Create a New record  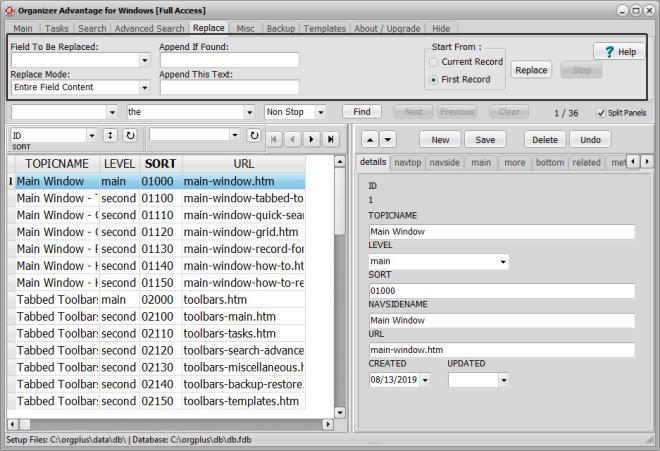(x=440, y=140)
